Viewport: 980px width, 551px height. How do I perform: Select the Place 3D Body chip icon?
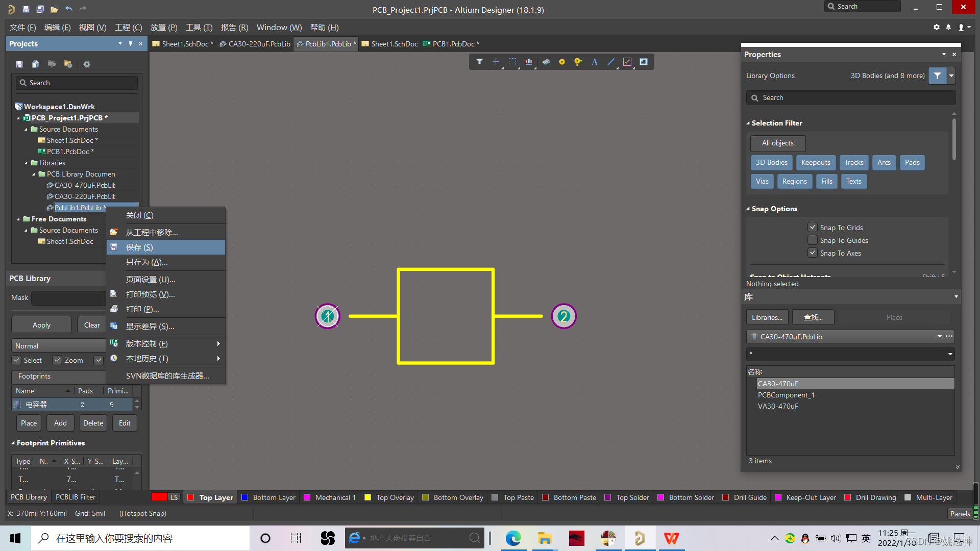coord(546,62)
